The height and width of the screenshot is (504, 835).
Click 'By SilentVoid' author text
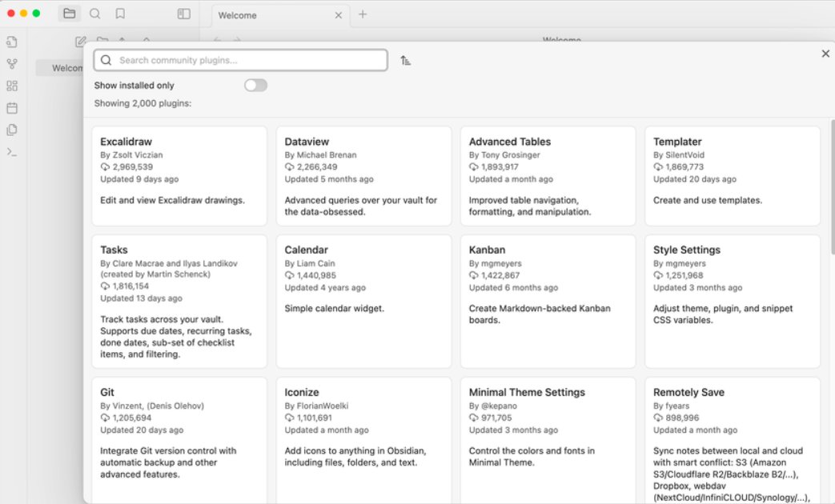679,155
